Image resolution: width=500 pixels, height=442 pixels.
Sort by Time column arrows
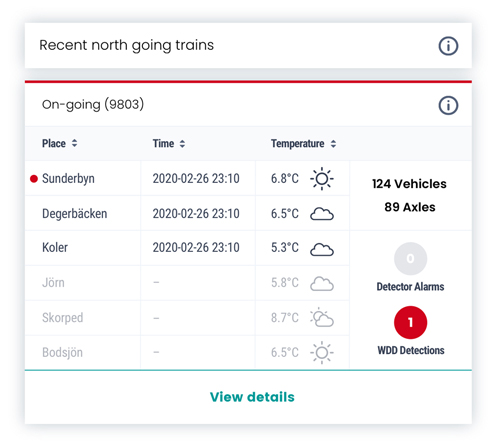pyautogui.click(x=182, y=144)
